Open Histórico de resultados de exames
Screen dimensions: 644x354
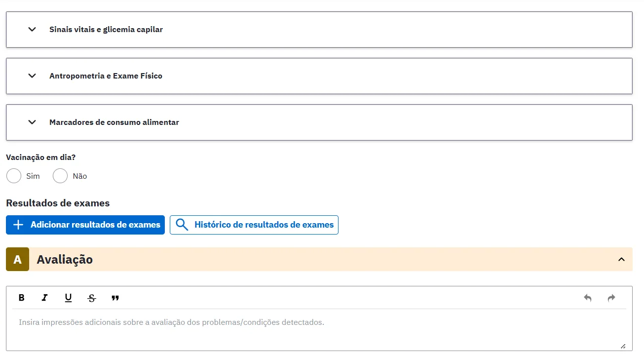point(254,225)
